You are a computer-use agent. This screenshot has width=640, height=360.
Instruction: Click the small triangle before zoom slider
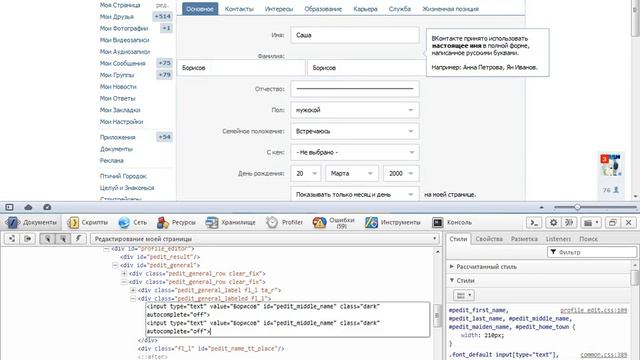pos(542,207)
